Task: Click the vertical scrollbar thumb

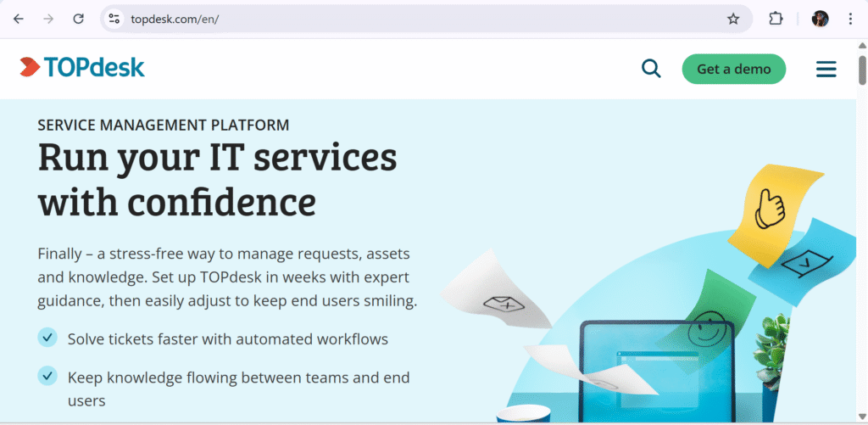Action: point(862,70)
